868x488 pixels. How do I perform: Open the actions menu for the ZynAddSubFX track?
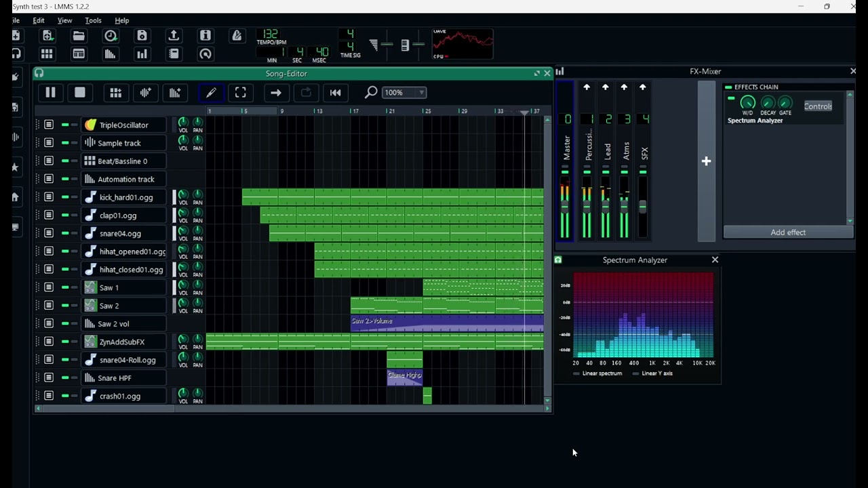pyautogui.click(x=49, y=342)
